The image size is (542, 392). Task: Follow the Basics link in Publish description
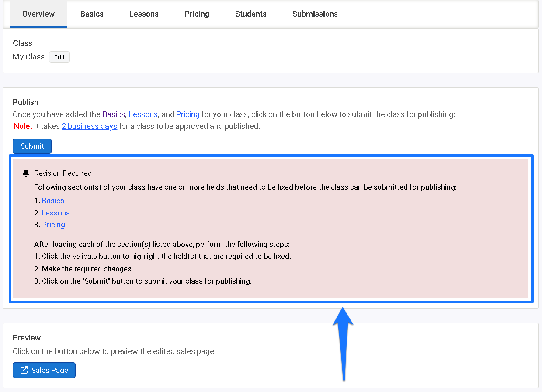tap(114, 114)
